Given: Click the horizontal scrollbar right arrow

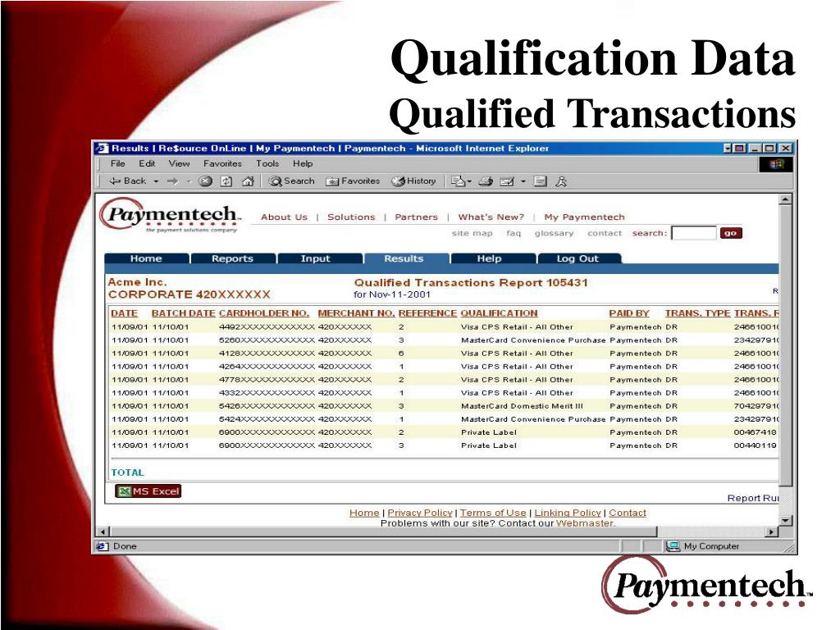Looking at the screenshot, I should pyautogui.click(x=771, y=532).
